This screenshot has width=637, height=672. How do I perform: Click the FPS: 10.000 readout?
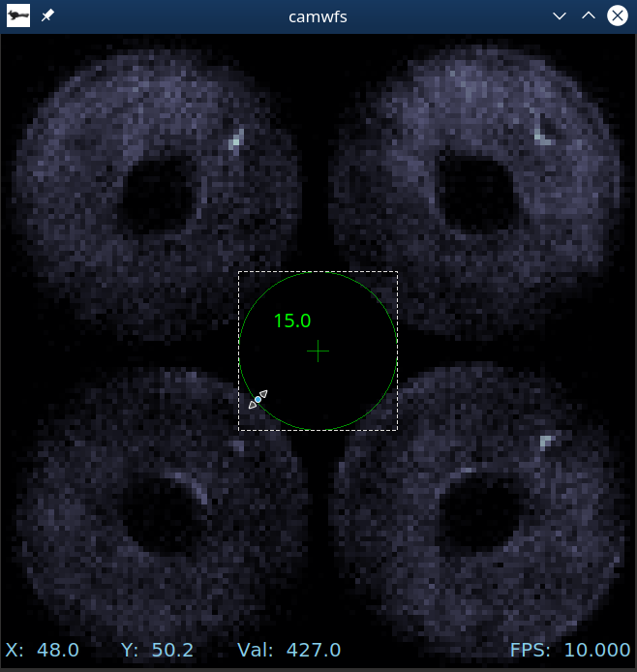(x=570, y=650)
